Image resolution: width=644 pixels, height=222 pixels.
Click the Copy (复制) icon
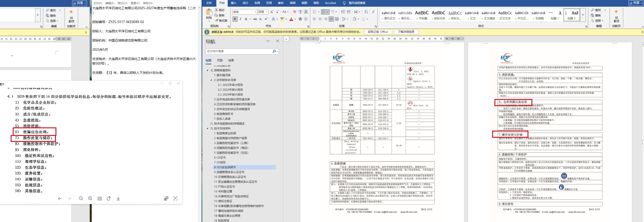217,15
